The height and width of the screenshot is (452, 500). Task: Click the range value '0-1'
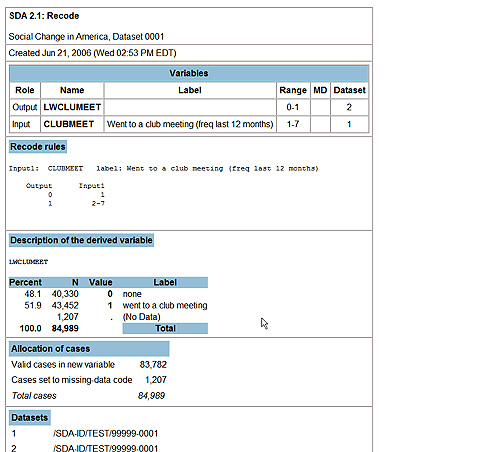point(293,107)
